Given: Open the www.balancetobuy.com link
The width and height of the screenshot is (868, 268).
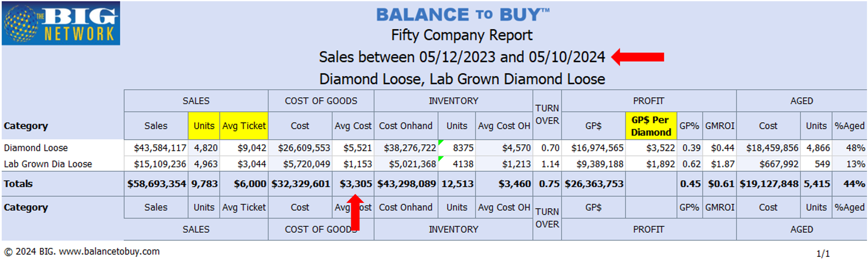Looking at the screenshot, I should click(x=109, y=251).
